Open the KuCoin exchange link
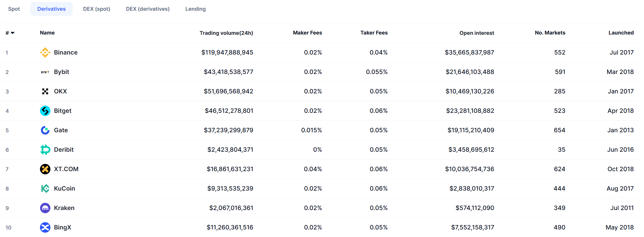This screenshot has height=237, width=644. click(x=64, y=189)
